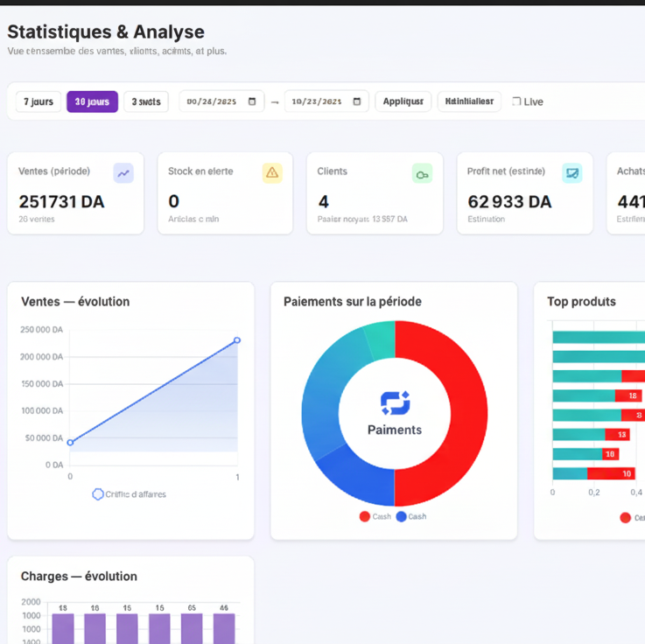Click the green Clients card icon
The image size is (645, 644).
click(422, 174)
